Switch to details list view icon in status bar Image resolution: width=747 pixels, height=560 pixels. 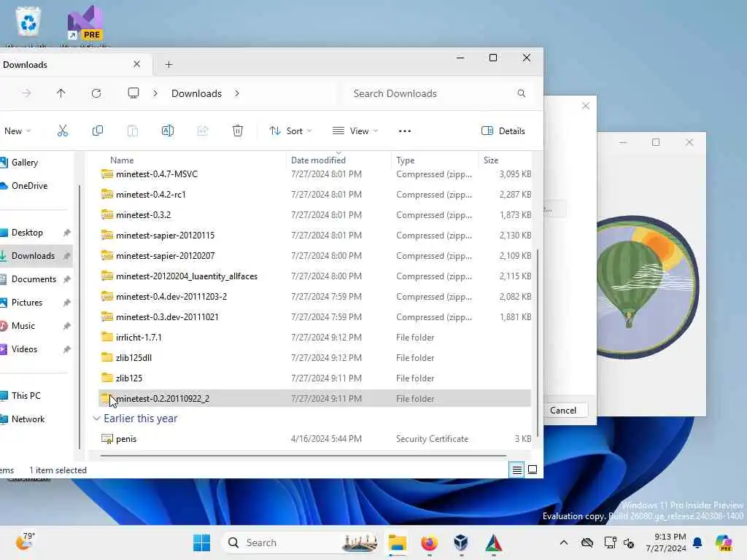click(x=517, y=470)
